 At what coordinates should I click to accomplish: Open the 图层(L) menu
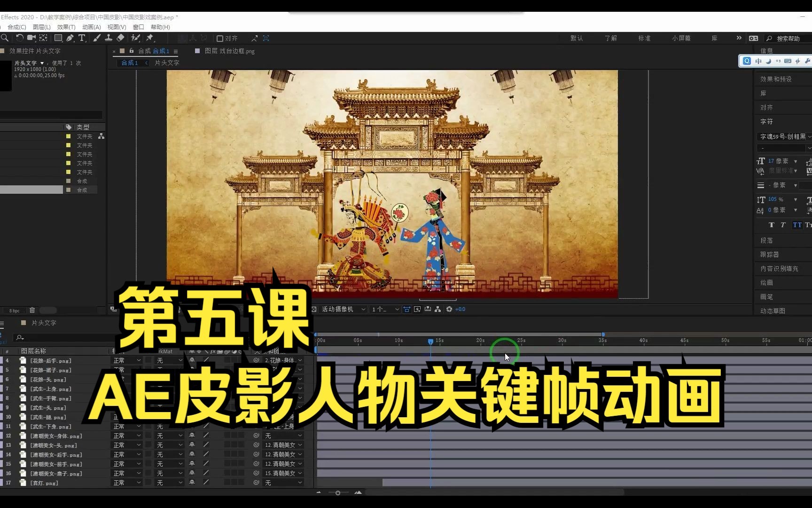coord(41,27)
